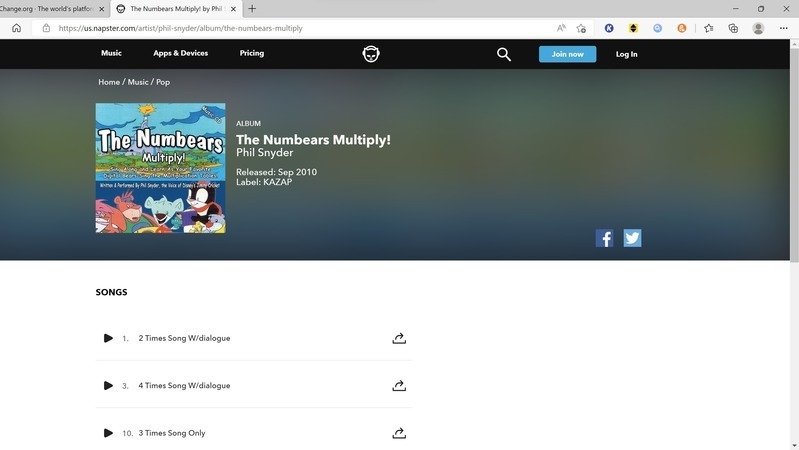Go to the Pricing page

pos(252,53)
